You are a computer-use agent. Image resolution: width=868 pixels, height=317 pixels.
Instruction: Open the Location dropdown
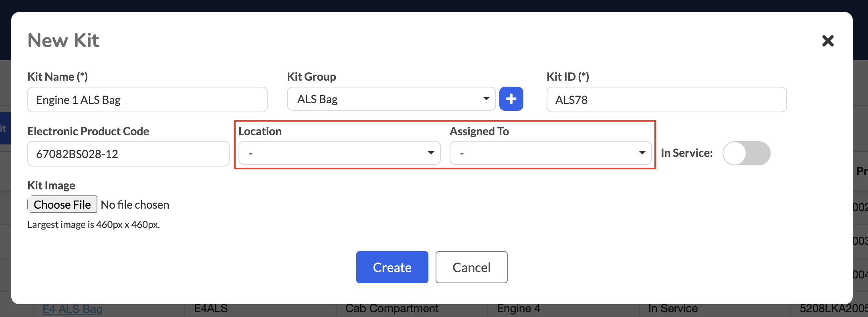pyautogui.click(x=339, y=153)
